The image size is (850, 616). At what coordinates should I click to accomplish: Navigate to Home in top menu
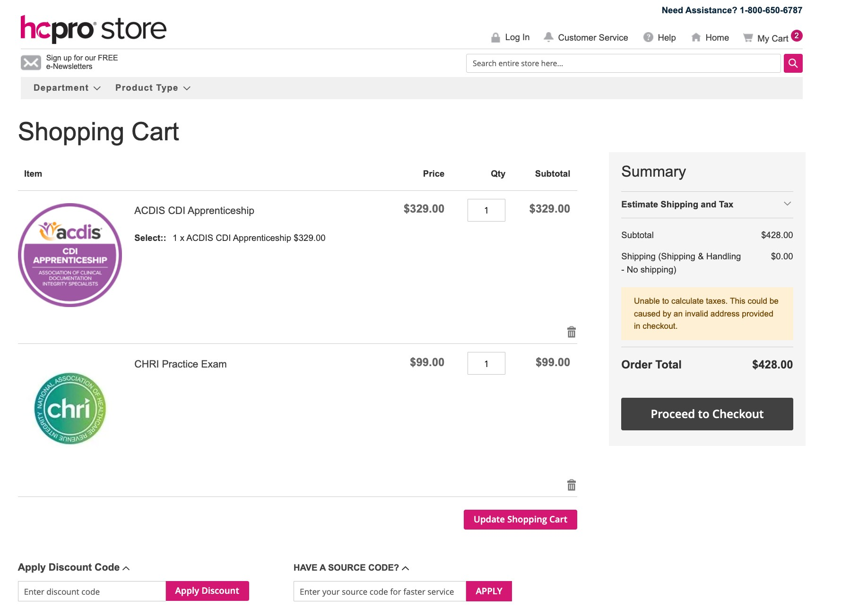[717, 38]
